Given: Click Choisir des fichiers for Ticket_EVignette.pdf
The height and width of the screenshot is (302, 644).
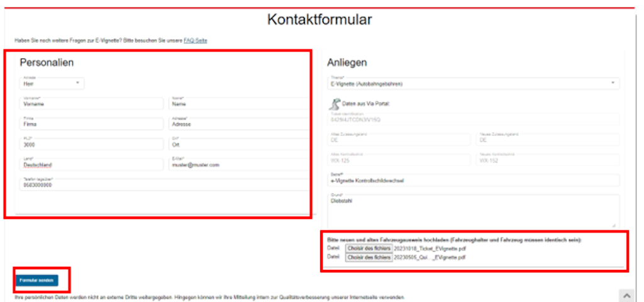Looking at the screenshot, I should pyautogui.click(x=369, y=249).
